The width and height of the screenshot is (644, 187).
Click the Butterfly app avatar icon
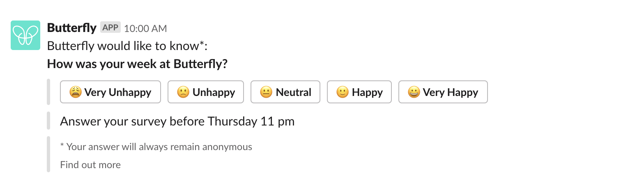25,35
